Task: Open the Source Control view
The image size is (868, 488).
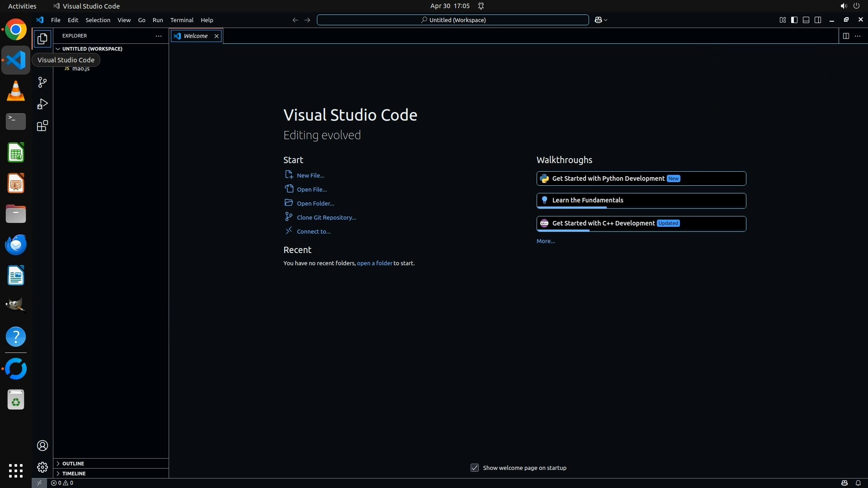Action: (42, 82)
